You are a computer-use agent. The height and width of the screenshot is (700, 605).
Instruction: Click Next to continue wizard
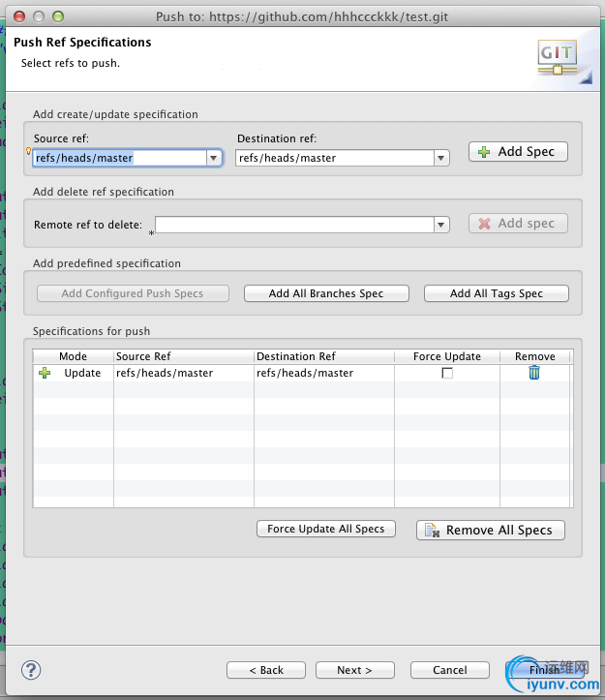pos(355,670)
